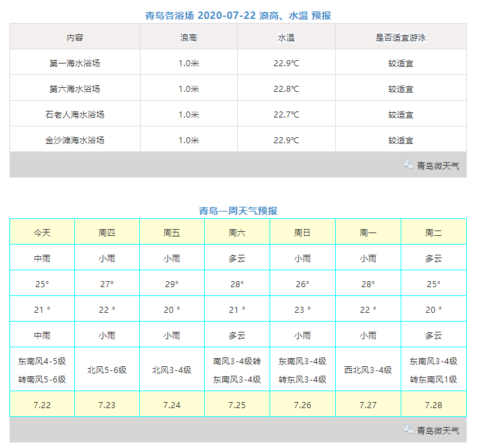Click the WeChat icon in the upper table footer
The height and width of the screenshot is (448, 477).
[409, 165]
